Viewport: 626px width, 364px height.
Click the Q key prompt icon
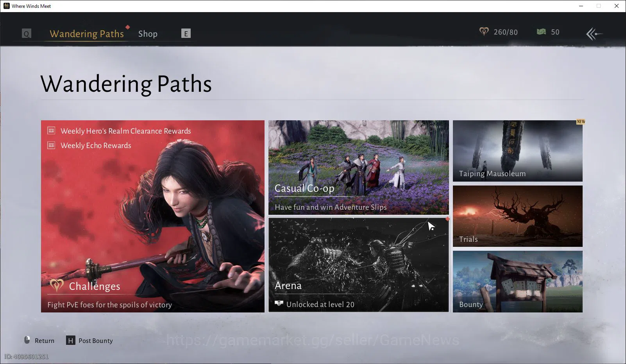pyautogui.click(x=27, y=34)
